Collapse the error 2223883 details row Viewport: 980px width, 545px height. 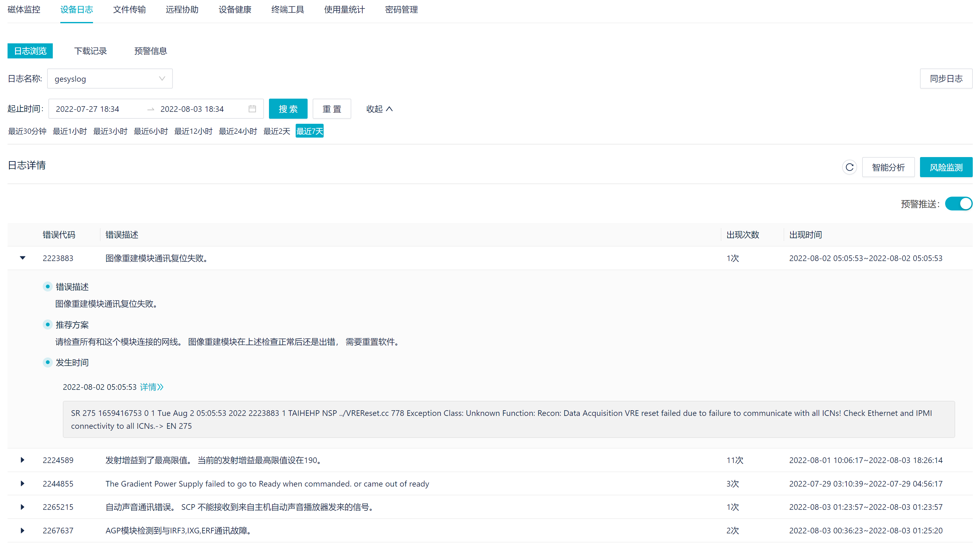pyautogui.click(x=22, y=258)
